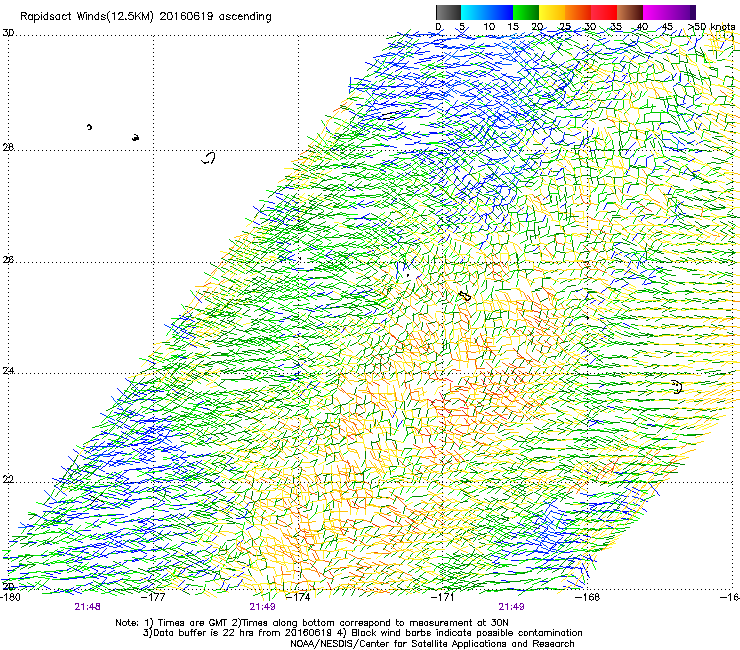Select the green 15-20 knots legend color

[x=526, y=12]
